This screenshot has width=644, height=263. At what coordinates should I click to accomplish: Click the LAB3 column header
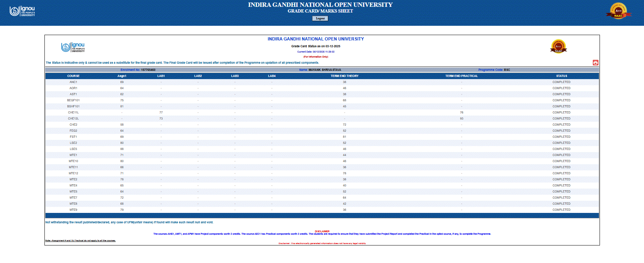pos(235,76)
